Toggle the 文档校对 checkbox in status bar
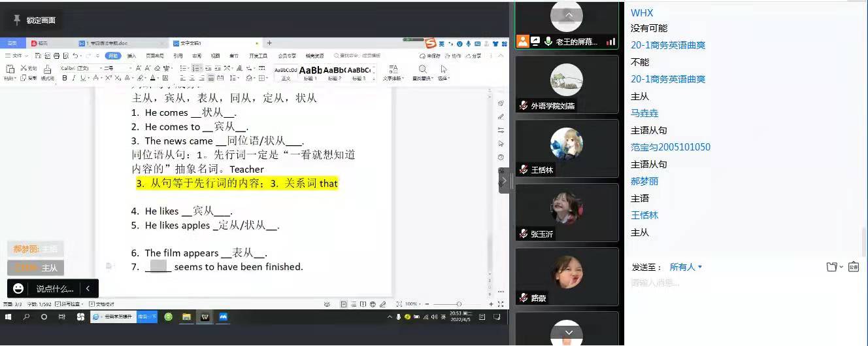Screen dimensions: 868x346 (x=92, y=304)
